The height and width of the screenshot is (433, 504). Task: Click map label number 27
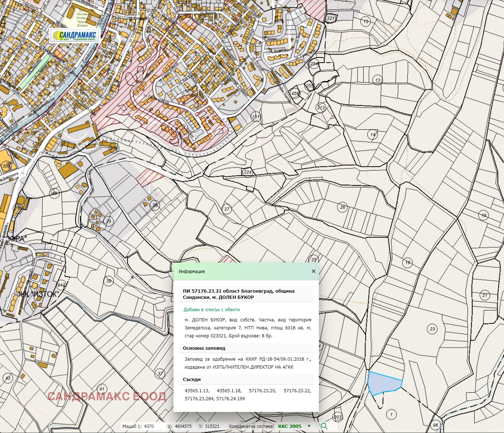click(x=227, y=209)
